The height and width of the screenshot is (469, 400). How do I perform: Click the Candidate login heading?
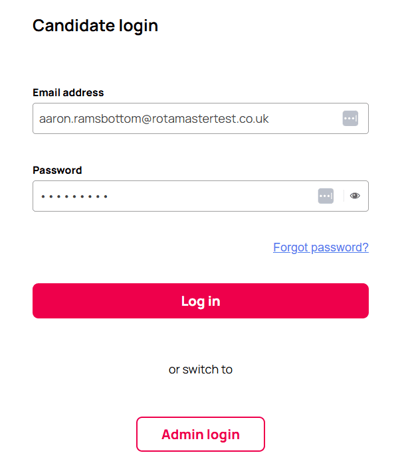pyautogui.click(x=95, y=26)
